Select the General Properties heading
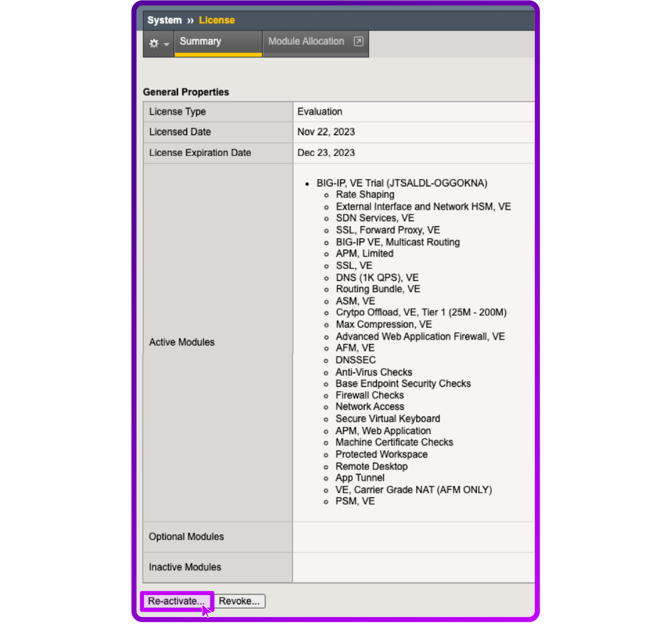 pos(186,92)
